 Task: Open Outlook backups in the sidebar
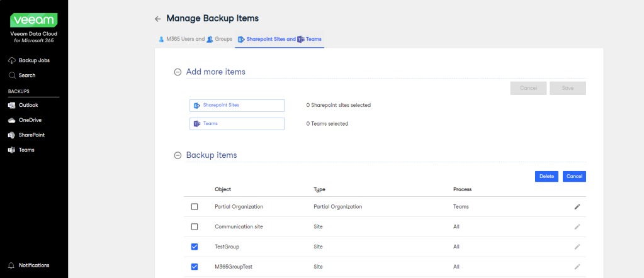(28, 105)
